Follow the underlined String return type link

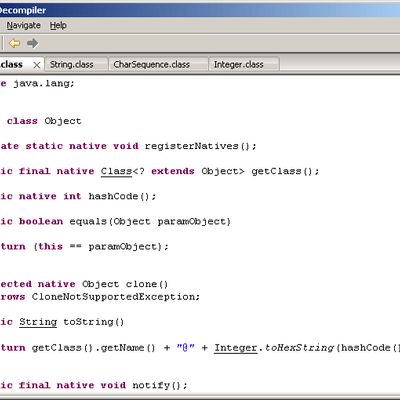[x=38, y=322]
